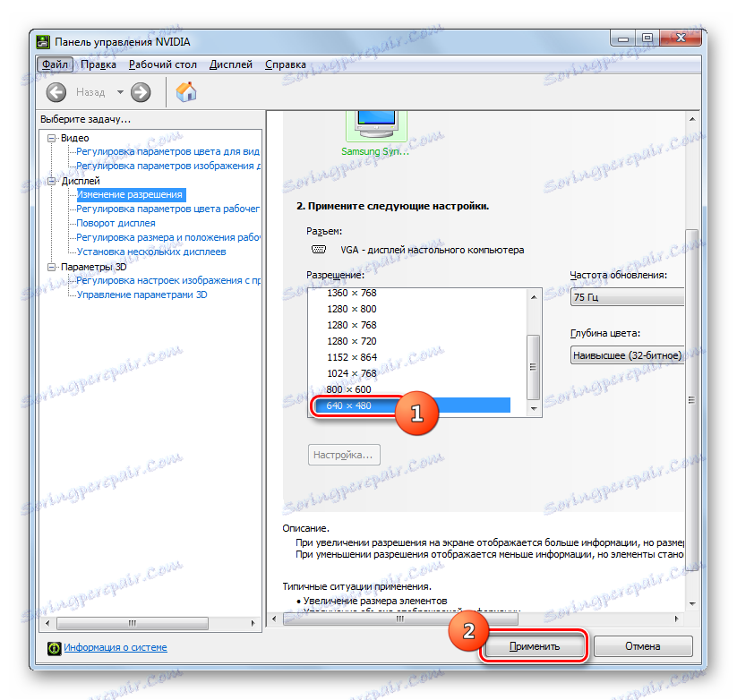
Task: Click the Forward arrow icon
Action: tap(141, 92)
